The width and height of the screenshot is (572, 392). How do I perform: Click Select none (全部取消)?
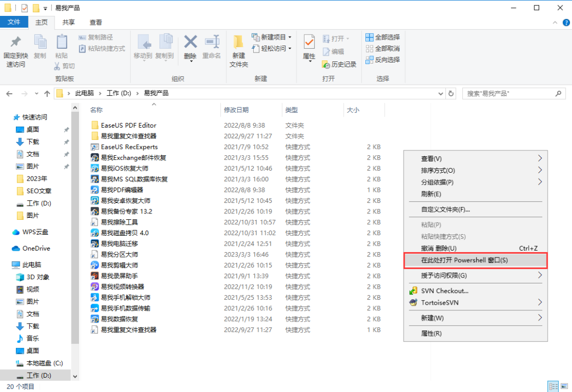[x=383, y=49]
